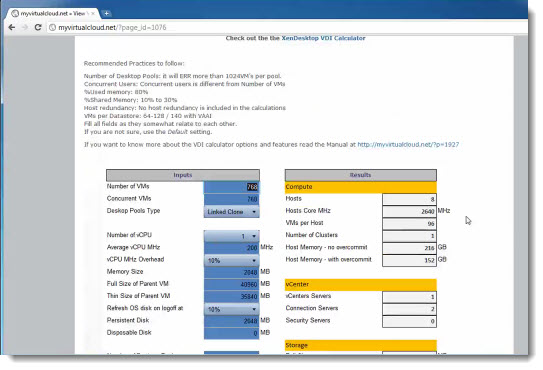
Task: Open a new browser tab
Action: (x=106, y=14)
